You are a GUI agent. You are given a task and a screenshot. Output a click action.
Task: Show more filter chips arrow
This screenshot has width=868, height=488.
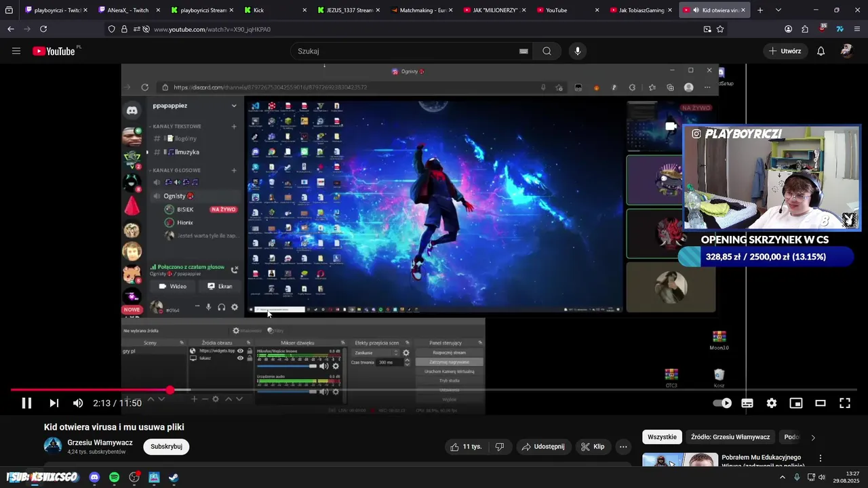(x=813, y=437)
